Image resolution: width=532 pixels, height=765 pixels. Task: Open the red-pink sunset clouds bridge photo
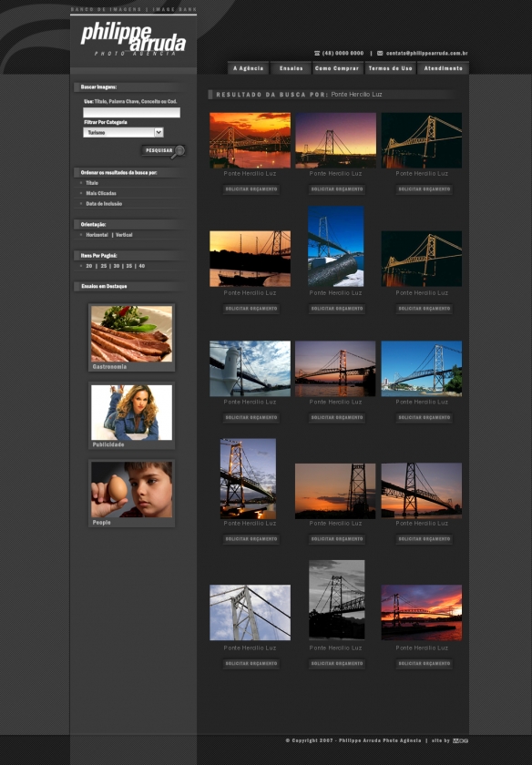coord(421,613)
